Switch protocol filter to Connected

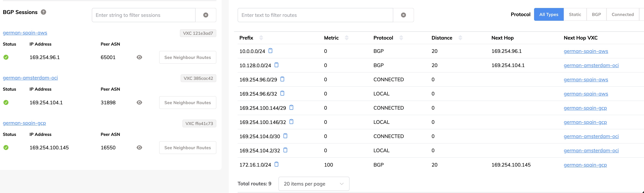623,14
